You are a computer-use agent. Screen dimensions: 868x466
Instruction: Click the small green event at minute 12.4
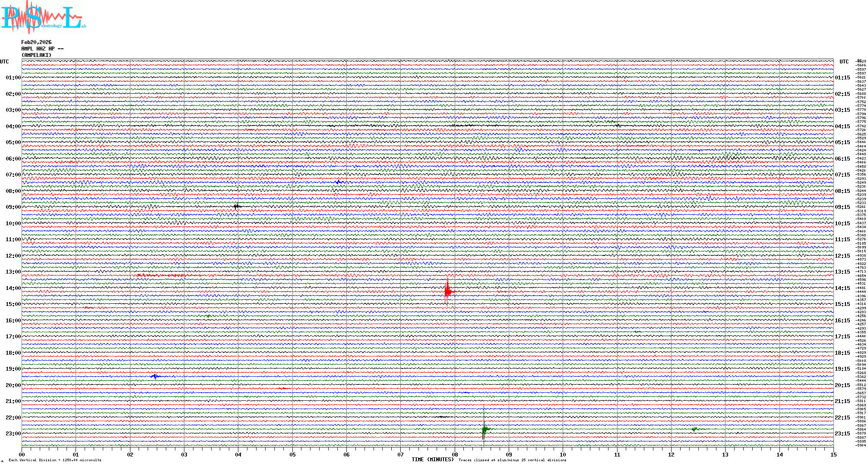694,429
